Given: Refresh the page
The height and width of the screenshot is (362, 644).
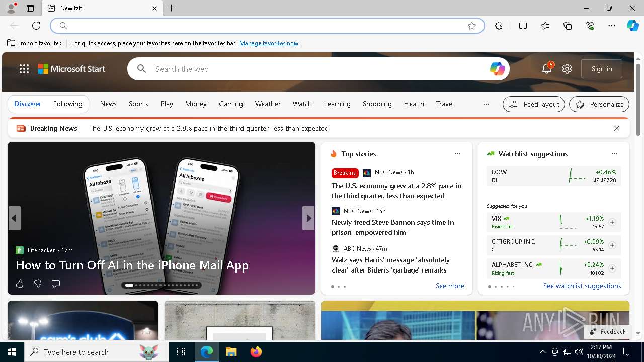Looking at the screenshot, I should click(36, 26).
